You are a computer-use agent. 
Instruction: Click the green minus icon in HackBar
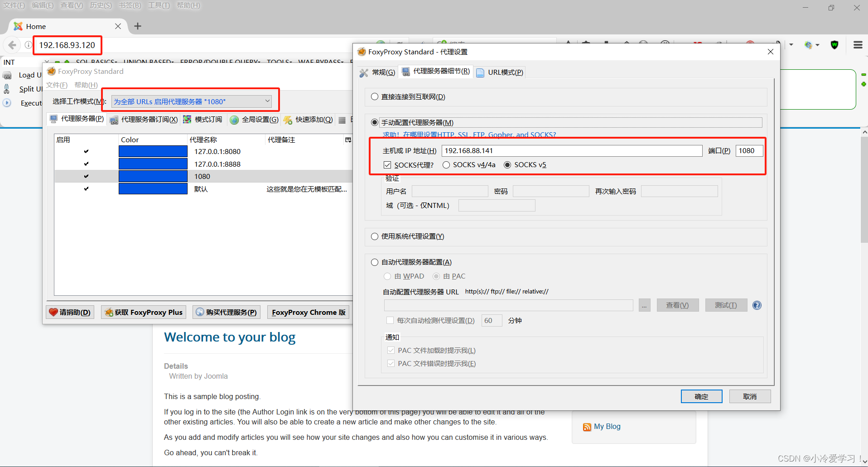coord(863,74)
